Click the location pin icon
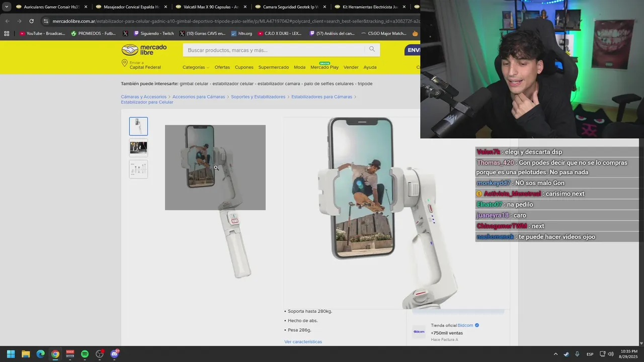644x362 pixels. click(124, 63)
